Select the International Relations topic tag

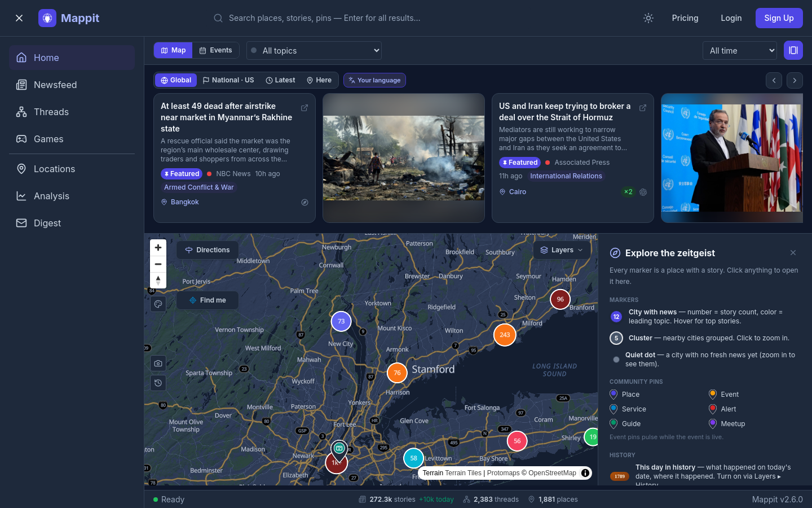(566, 176)
